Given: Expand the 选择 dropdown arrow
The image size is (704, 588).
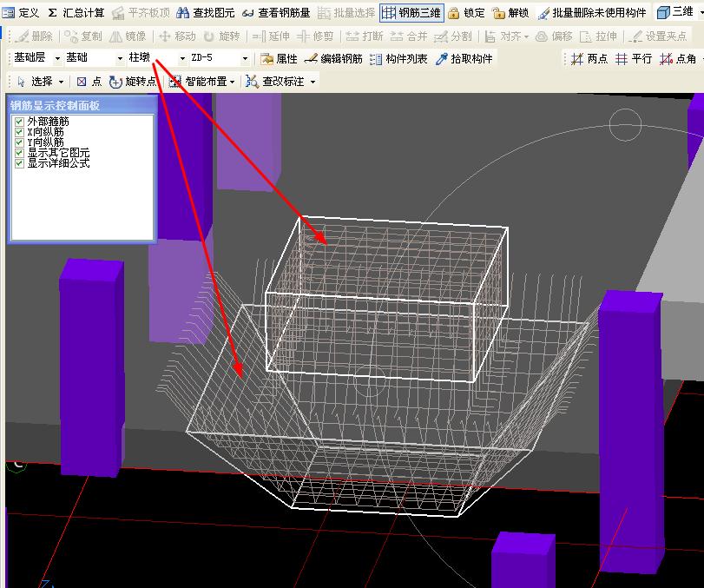Looking at the screenshot, I should coord(61,82).
